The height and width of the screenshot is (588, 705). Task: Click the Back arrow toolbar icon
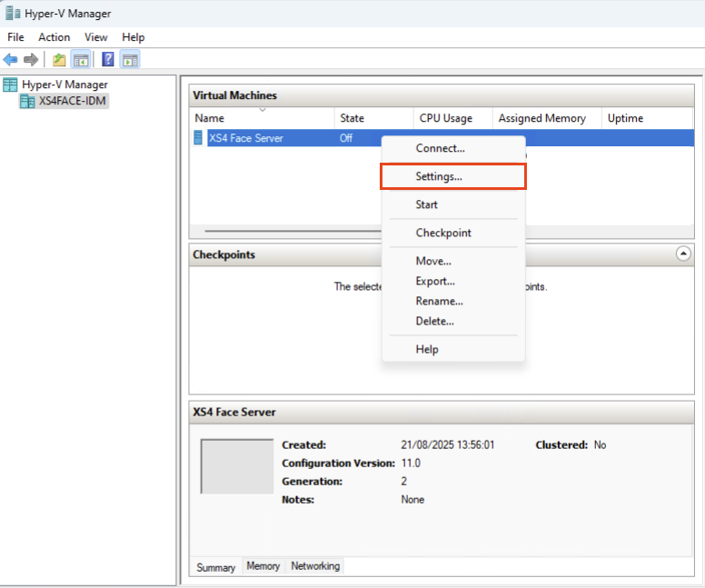point(10,59)
